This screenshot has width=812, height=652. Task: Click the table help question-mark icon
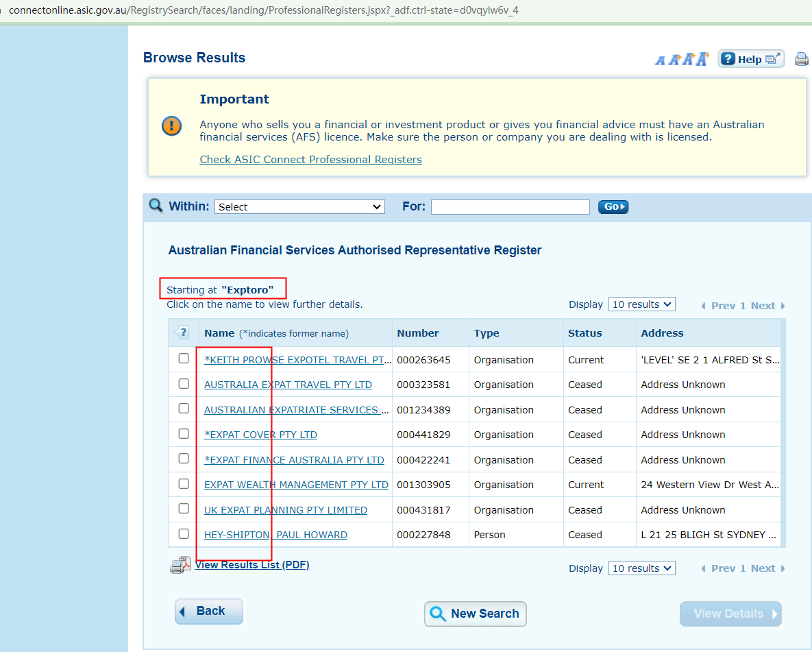(x=182, y=333)
